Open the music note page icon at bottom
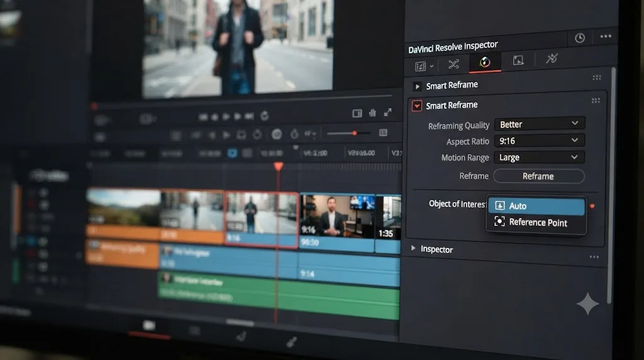 click(x=241, y=336)
